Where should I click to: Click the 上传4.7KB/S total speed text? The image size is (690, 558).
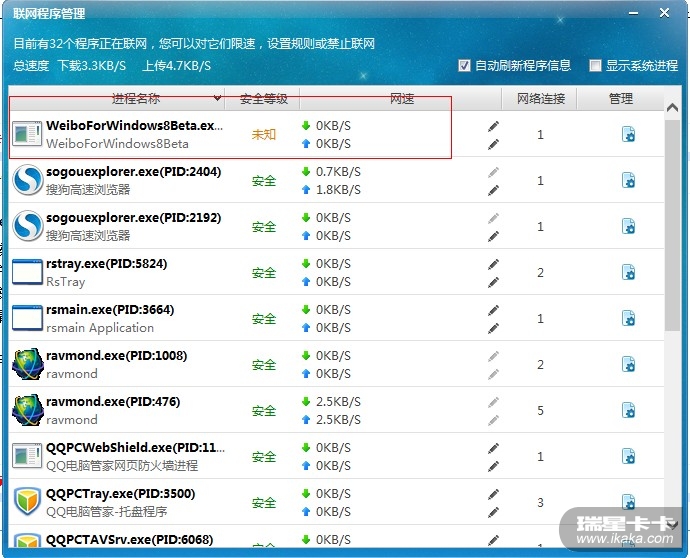pos(176,66)
